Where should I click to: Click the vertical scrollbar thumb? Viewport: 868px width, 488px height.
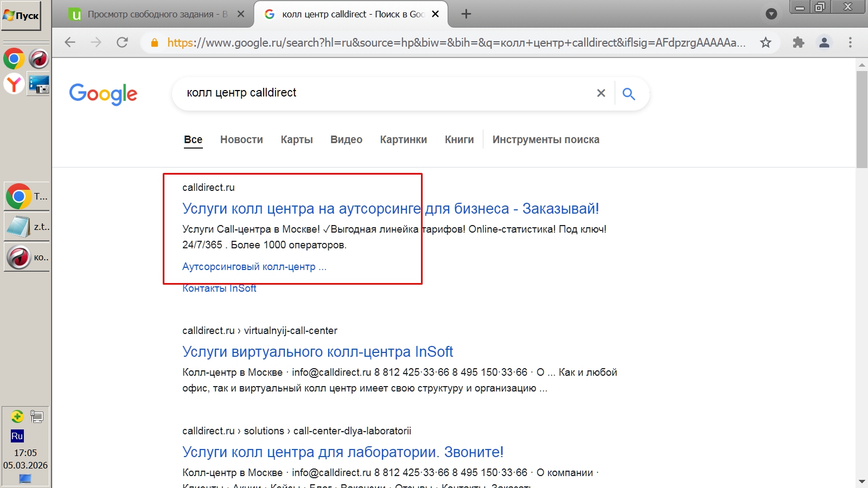click(x=862, y=119)
